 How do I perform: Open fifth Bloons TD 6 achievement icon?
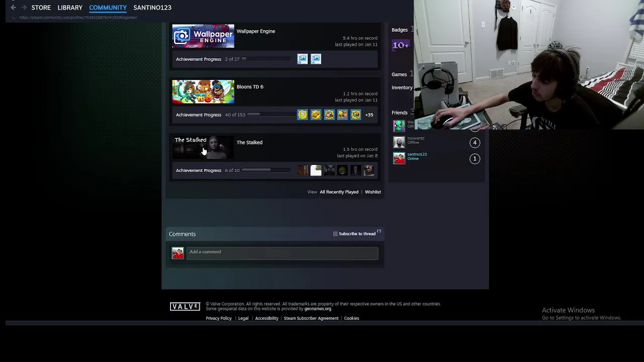point(356,115)
